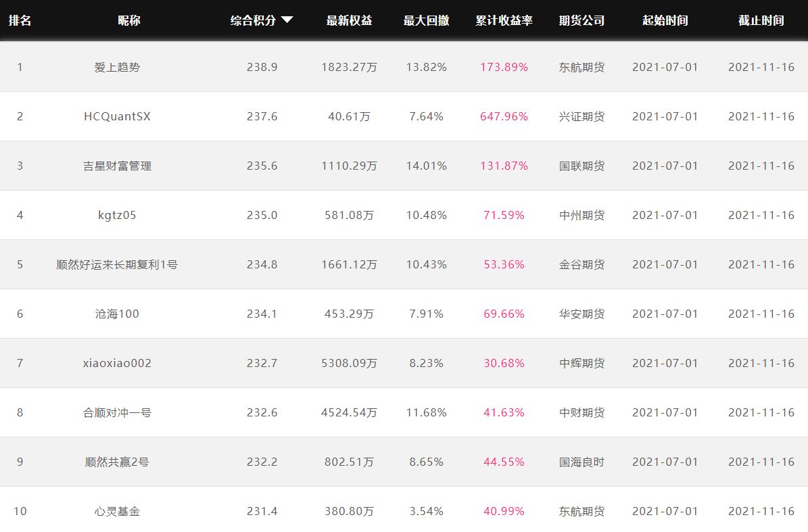Click the equity value 802.51万
The width and height of the screenshot is (808, 532).
click(349, 462)
